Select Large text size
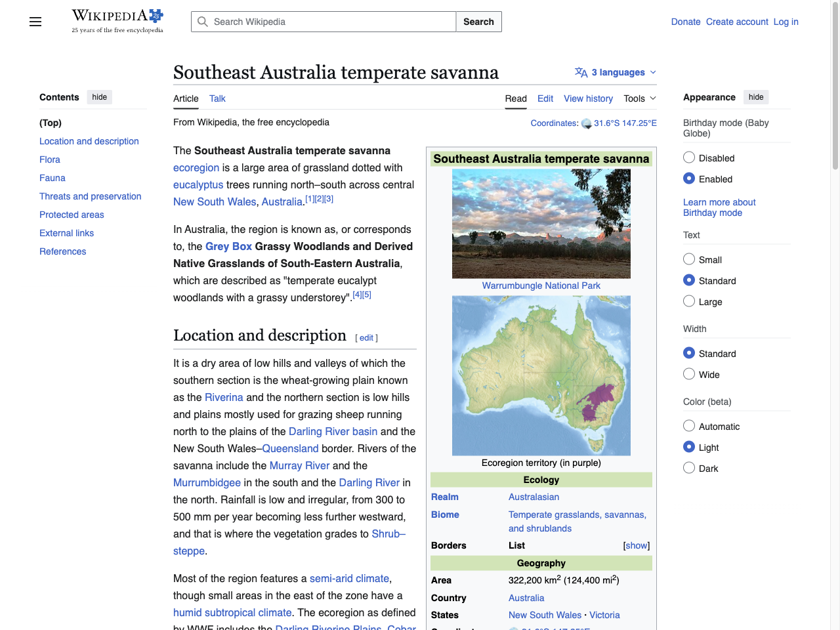The width and height of the screenshot is (840, 630). click(x=689, y=301)
